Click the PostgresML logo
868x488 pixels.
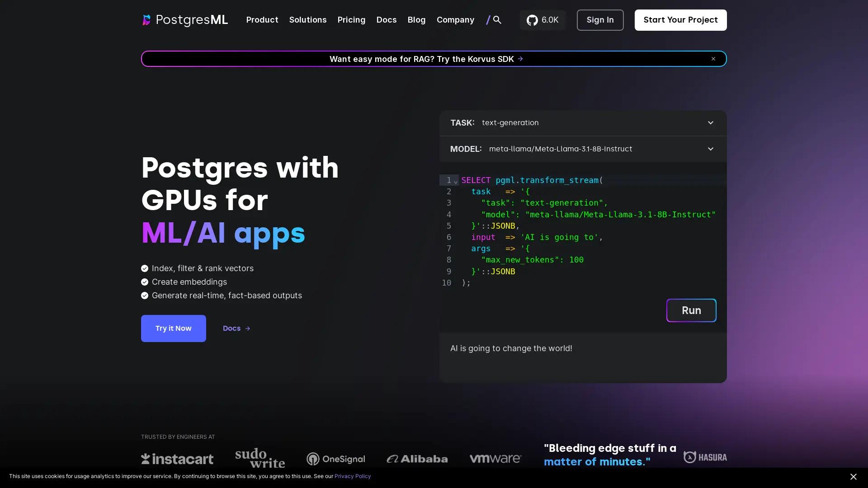[x=184, y=20]
